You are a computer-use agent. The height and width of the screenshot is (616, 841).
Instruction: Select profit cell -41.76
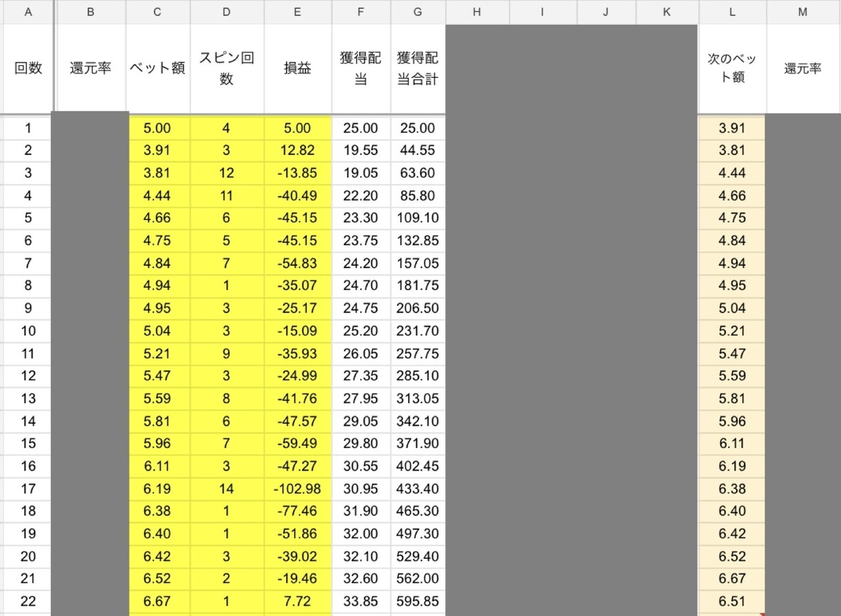pos(297,398)
